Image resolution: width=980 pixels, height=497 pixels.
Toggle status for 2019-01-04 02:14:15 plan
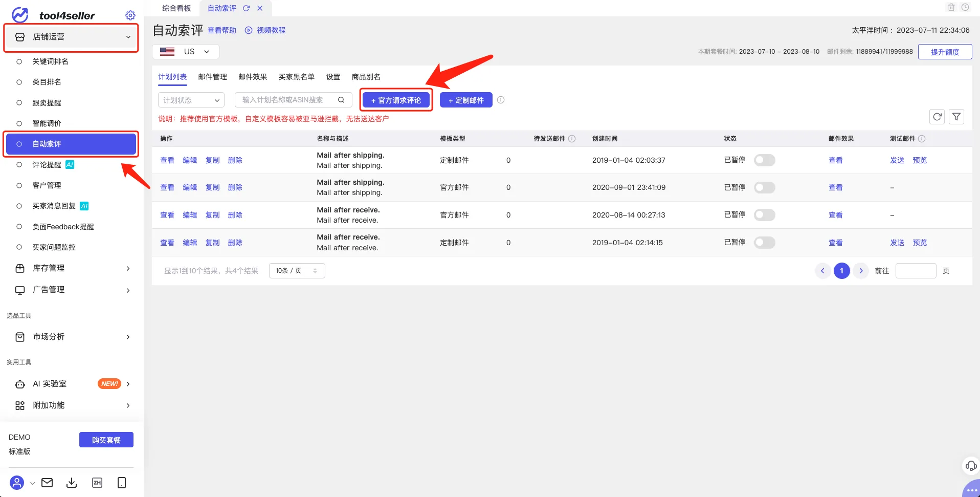pos(764,243)
